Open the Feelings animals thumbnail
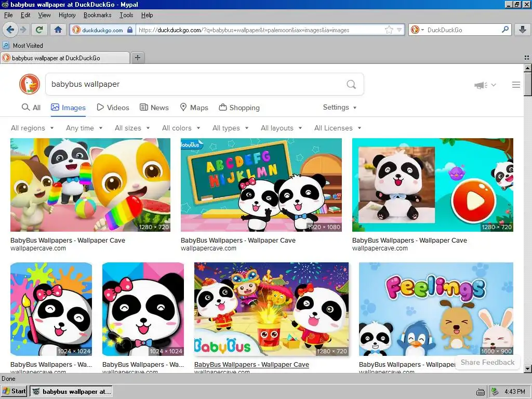This screenshot has width=532, height=399. [436, 309]
